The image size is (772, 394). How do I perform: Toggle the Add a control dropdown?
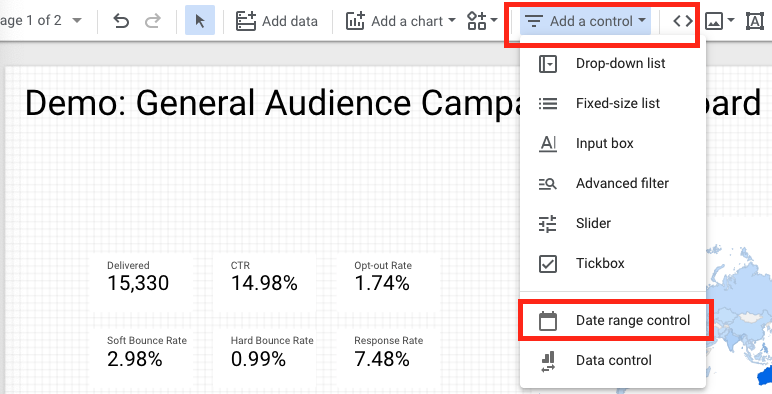(x=585, y=21)
